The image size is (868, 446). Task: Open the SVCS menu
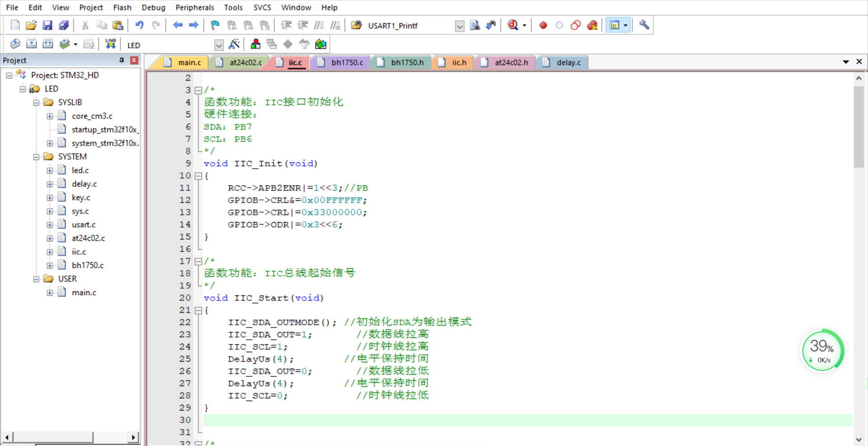(x=262, y=7)
